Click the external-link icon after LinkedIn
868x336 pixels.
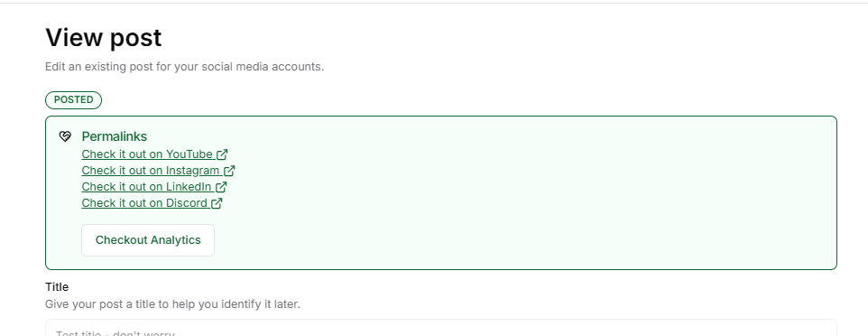point(221,187)
